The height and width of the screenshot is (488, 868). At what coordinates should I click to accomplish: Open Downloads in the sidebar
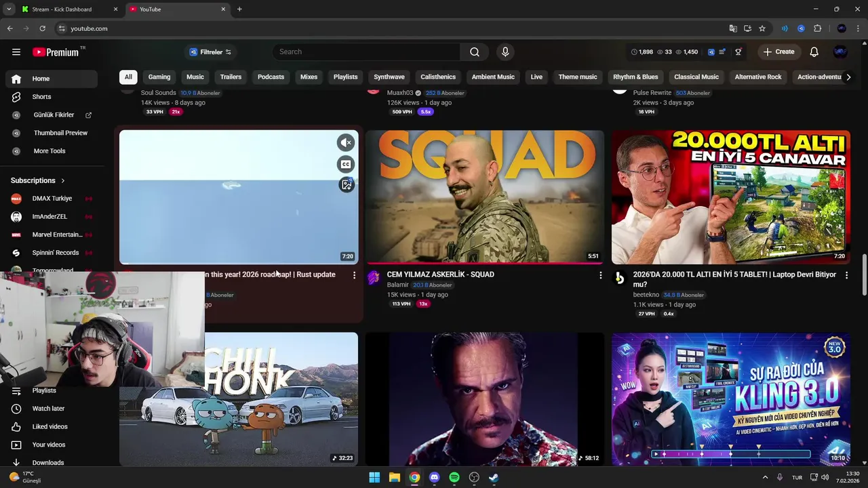click(x=53, y=462)
